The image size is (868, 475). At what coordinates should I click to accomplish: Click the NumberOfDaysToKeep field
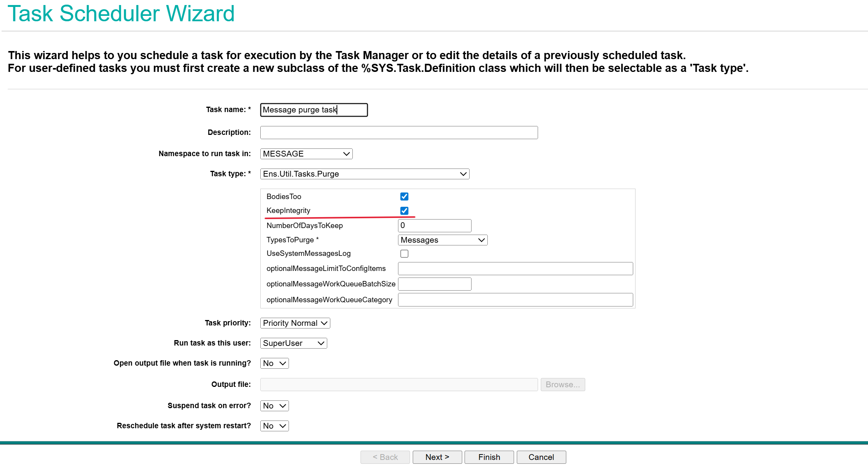click(x=434, y=226)
